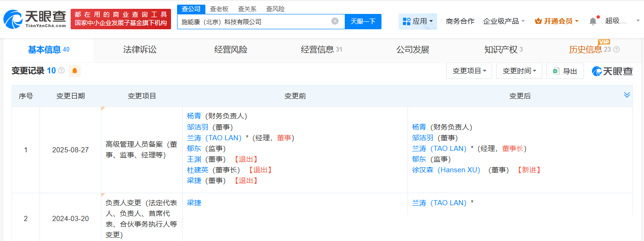
Task: Switch to the 查老板 search tab
Action: click(219, 9)
